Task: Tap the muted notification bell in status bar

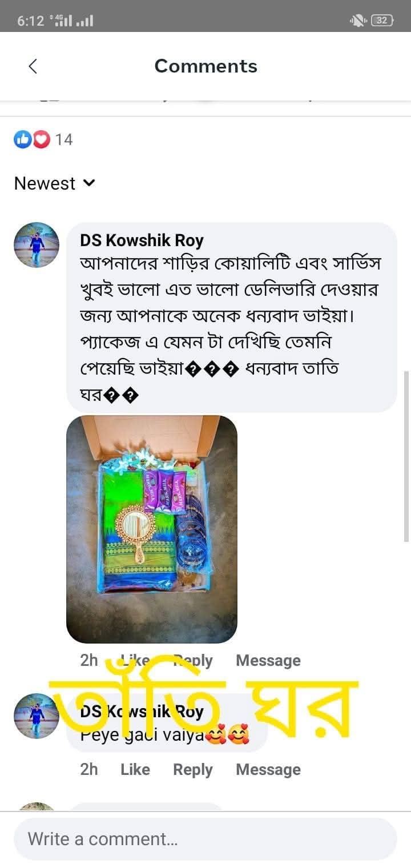Action: pyautogui.click(x=358, y=21)
